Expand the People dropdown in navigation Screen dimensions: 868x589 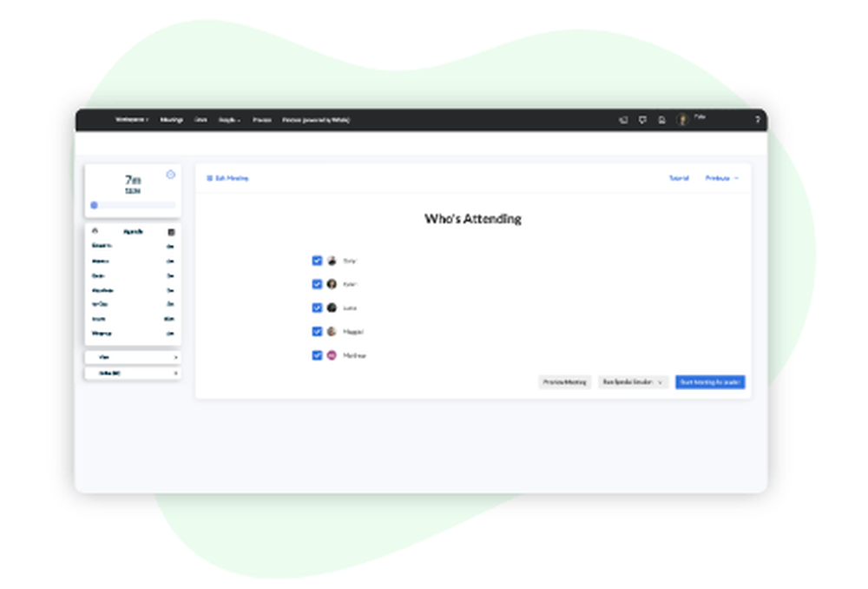[x=229, y=120]
